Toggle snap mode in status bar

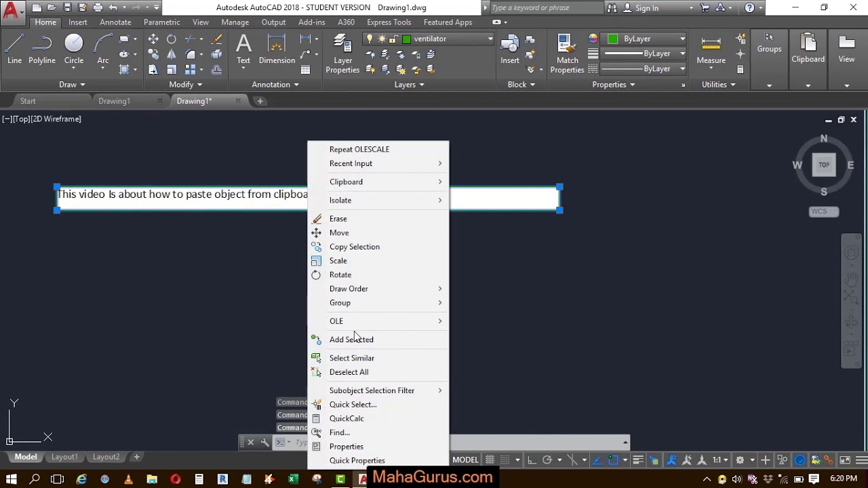(x=506, y=460)
